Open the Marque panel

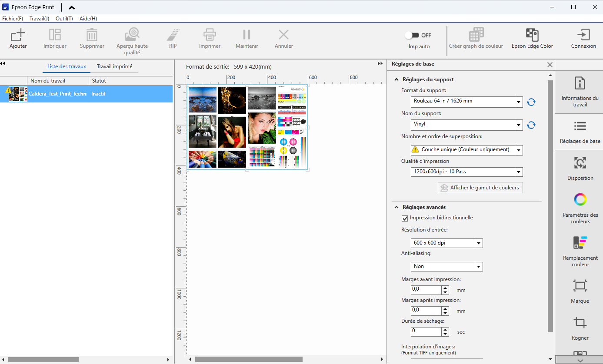[x=580, y=291]
